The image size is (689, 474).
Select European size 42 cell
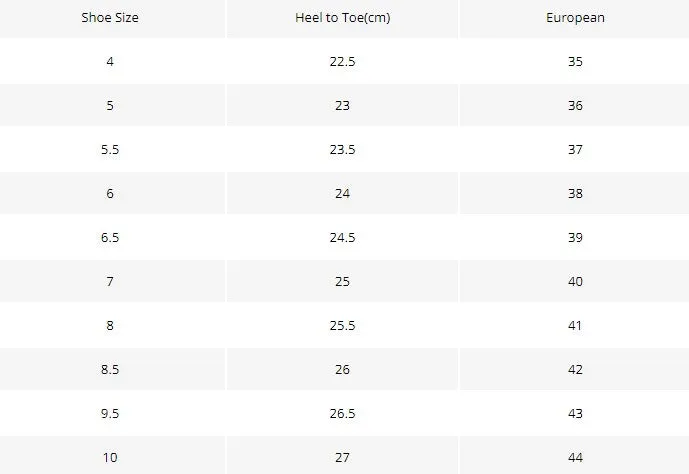575,369
